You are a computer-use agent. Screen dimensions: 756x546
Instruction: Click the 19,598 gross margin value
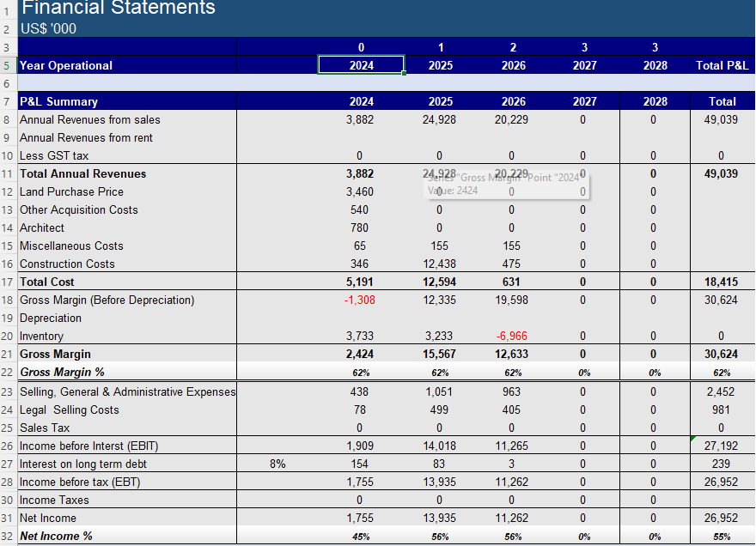coord(511,300)
